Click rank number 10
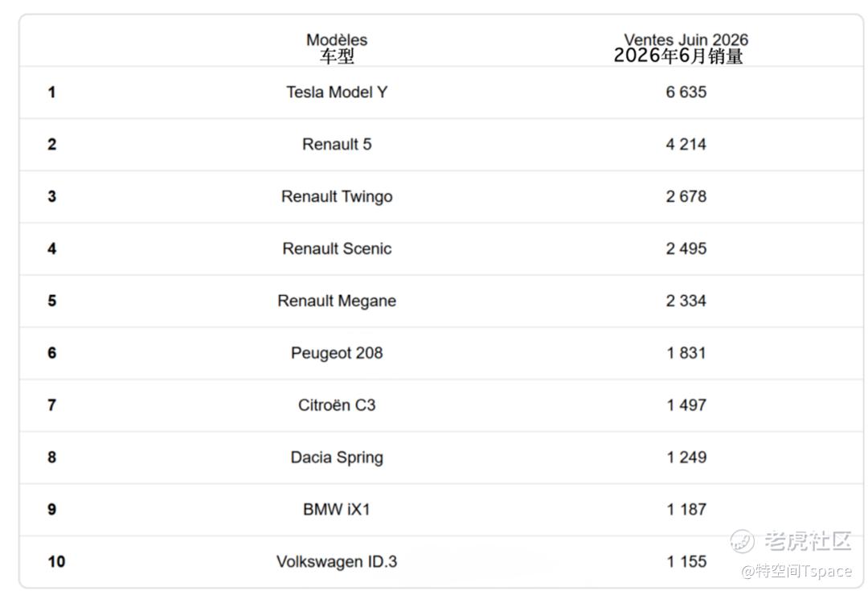 [56, 561]
